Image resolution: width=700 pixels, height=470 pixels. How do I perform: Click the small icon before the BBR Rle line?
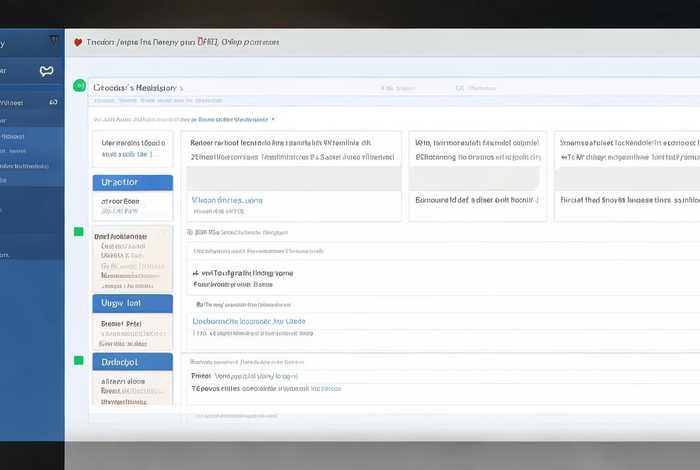(190, 232)
